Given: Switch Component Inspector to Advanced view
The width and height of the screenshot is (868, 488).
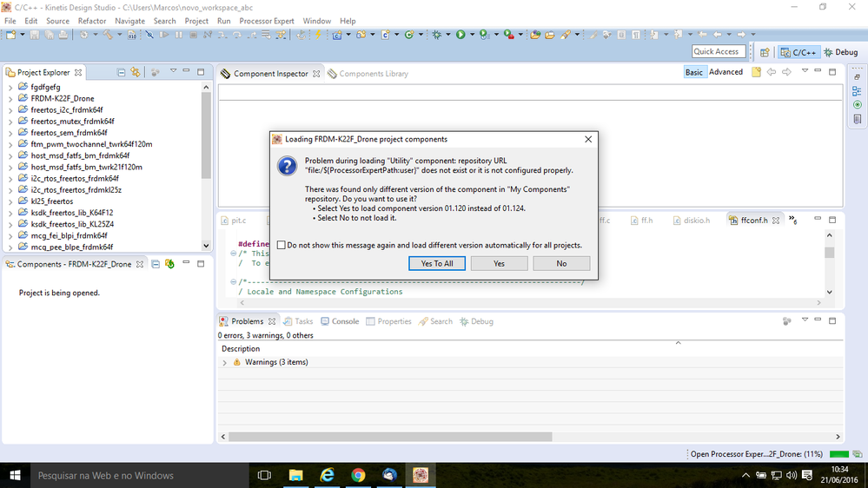Looking at the screenshot, I should [726, 72].
